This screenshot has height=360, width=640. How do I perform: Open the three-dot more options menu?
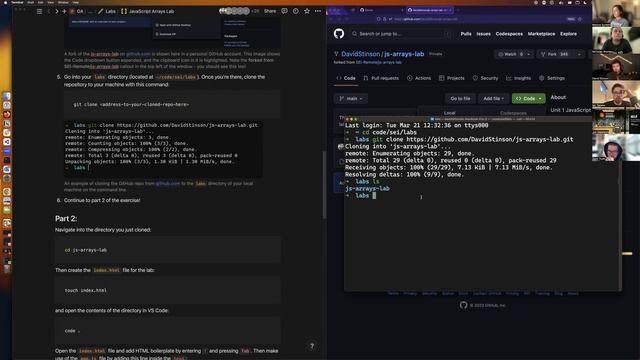coord(318,11)
